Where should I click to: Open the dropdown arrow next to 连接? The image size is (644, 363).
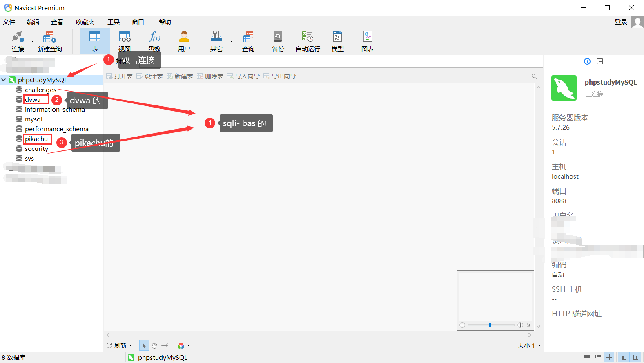33,41
